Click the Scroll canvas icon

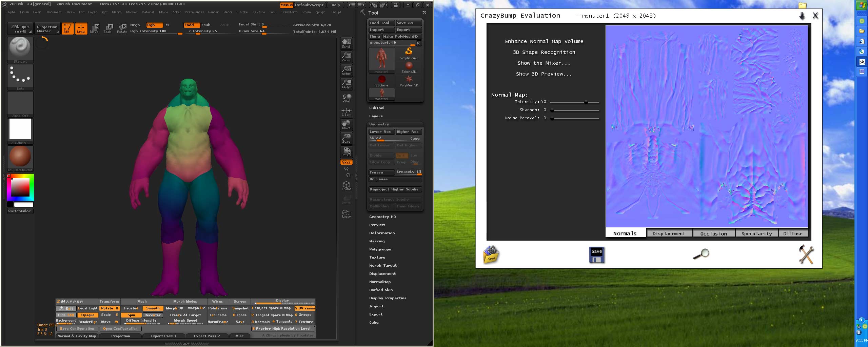[346, 43]
